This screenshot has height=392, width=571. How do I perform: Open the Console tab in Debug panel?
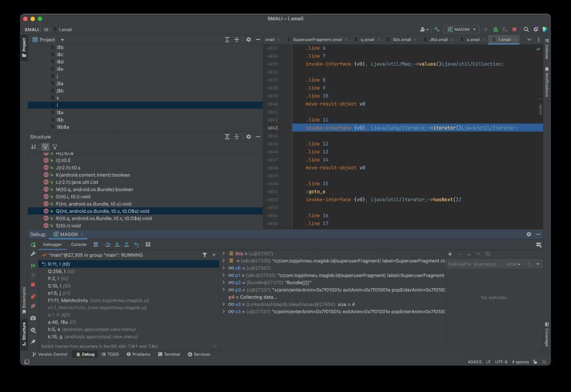79,245
